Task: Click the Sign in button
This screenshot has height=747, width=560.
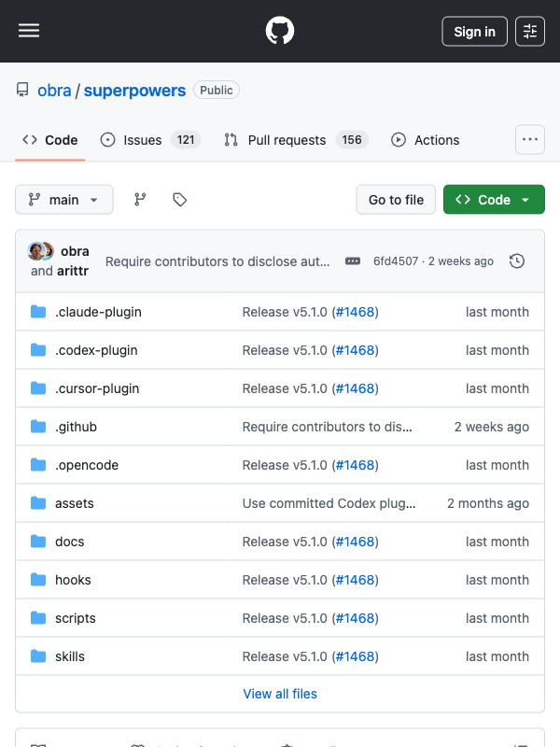Action: pos(474,32)
